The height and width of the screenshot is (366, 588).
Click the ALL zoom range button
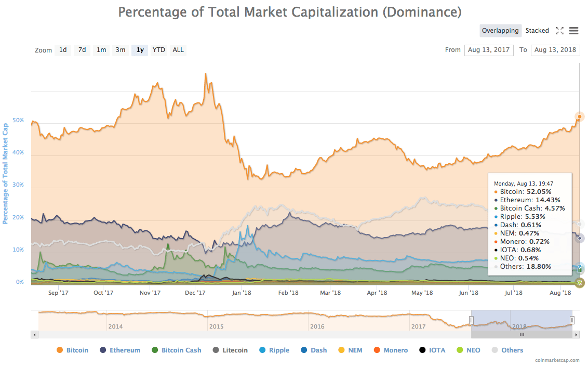pos(178,50)
